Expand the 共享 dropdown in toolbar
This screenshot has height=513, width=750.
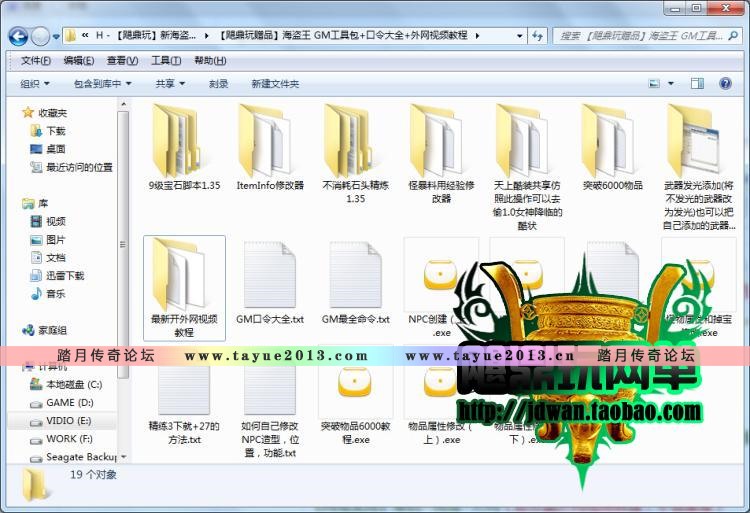pyautogui.click(x=171, y=84)
